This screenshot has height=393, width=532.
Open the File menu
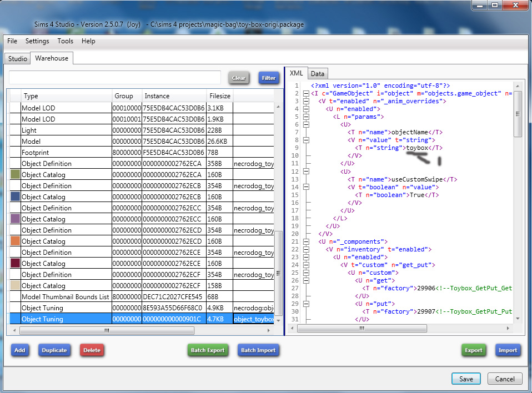point(12,41)
